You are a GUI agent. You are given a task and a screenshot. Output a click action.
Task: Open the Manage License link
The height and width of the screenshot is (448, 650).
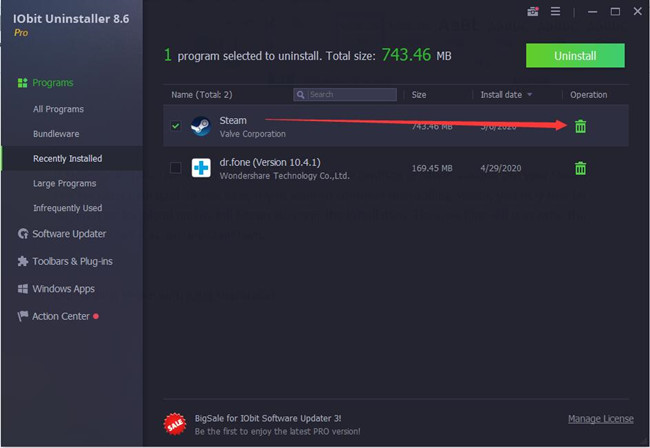coord(601,419)
